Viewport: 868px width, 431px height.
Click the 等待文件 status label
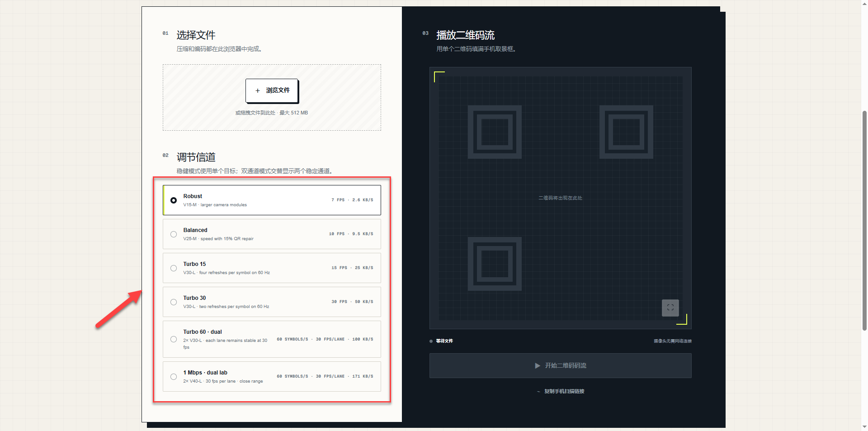coord(444,341)
